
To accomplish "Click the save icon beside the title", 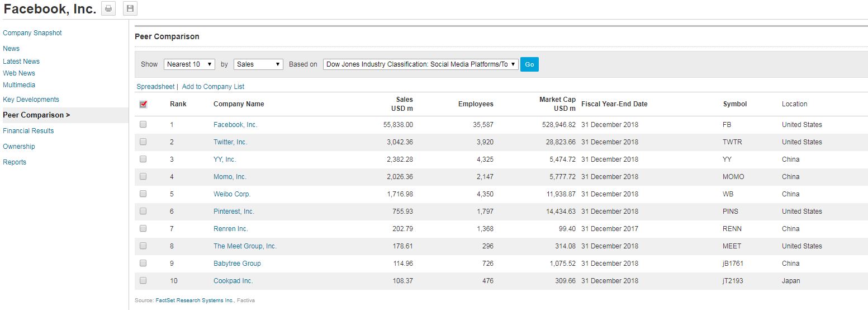I will (x=130, y=8).
